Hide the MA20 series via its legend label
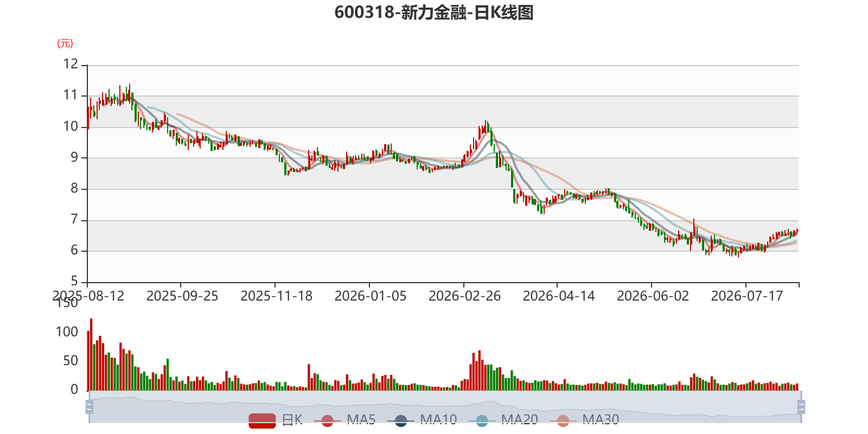 tap(519, 419)
